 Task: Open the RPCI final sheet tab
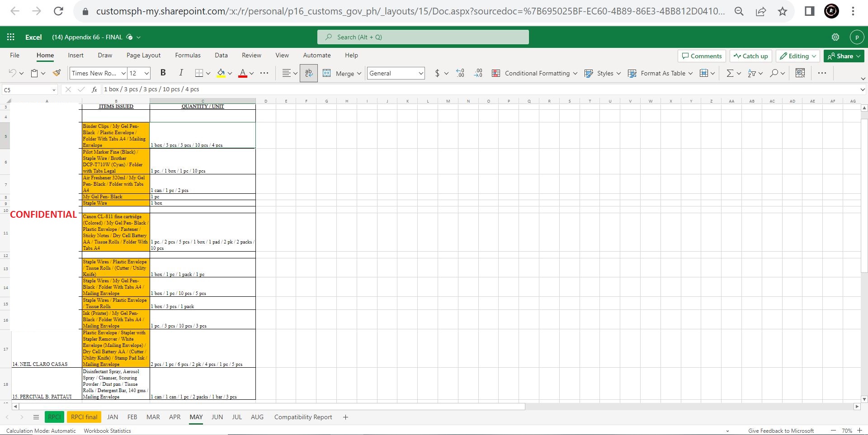(x=84, y=417)
